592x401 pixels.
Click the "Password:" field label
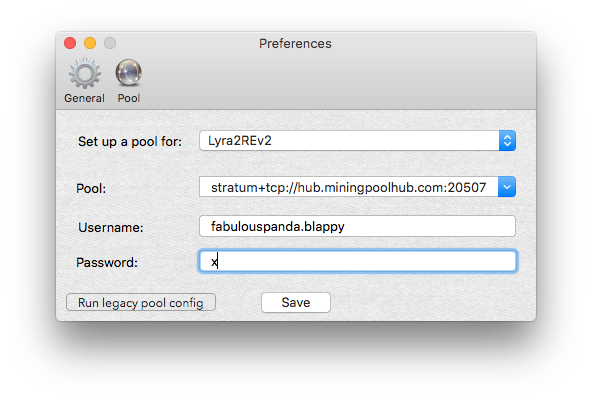point(107,262)
